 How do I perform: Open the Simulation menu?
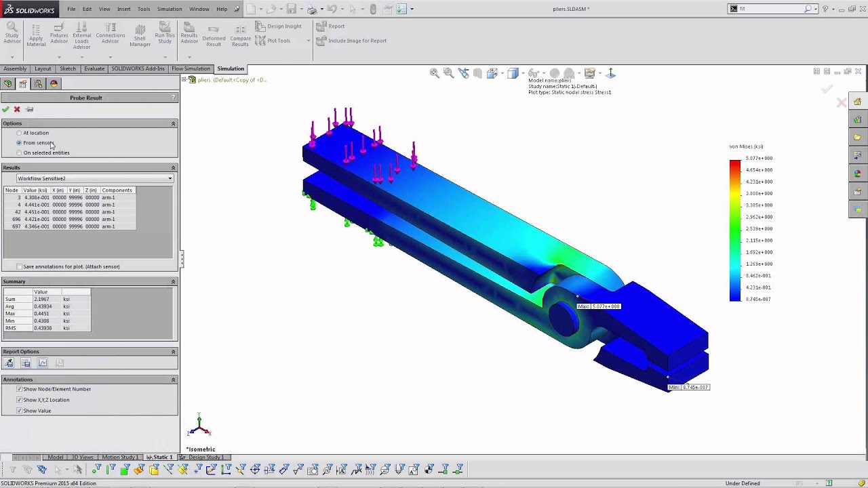[x=169, y=9]
